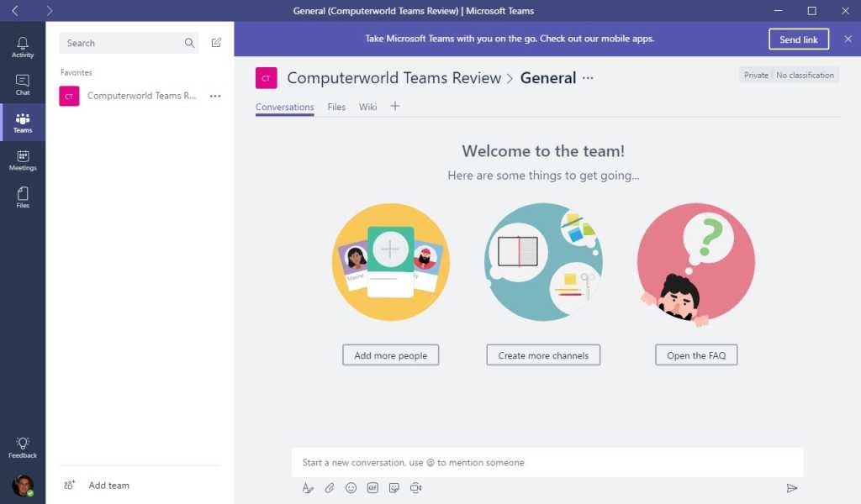Screen dimensions: 861x504
Task: Click the General channel title
Action: click(548, 78)
